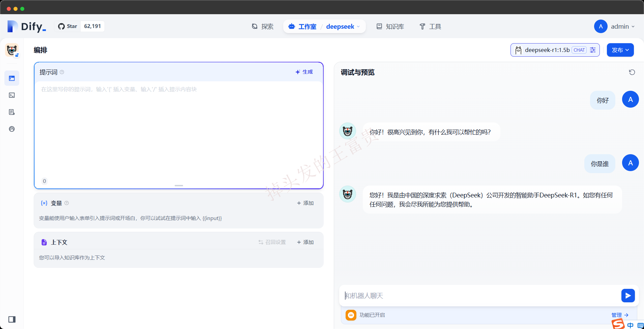Add a new variable with 添加
Viewport: 644px width, 329px height.
pyautogui.click(x=305, y=203)
